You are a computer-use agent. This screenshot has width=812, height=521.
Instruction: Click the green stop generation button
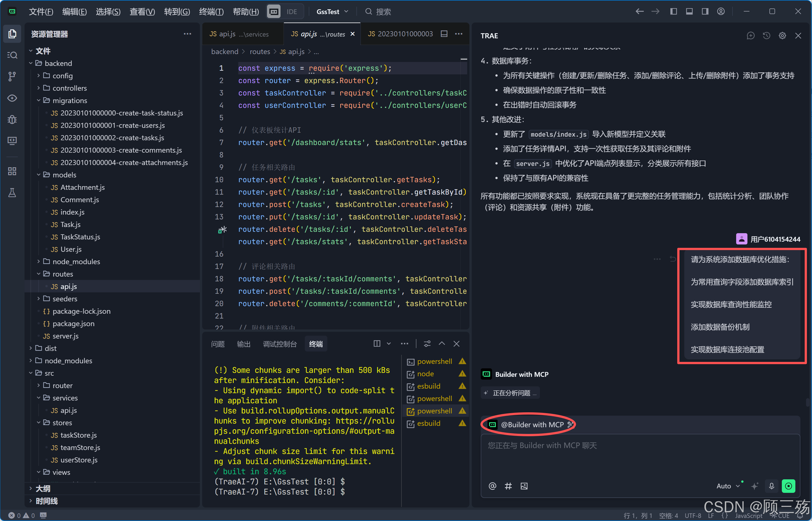click(x=788, y=486)
